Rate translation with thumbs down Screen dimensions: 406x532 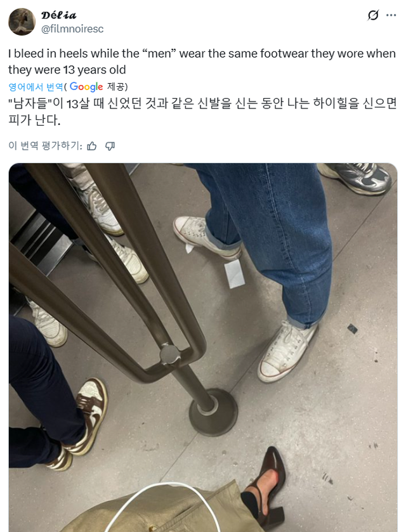(x=110, y=146)
